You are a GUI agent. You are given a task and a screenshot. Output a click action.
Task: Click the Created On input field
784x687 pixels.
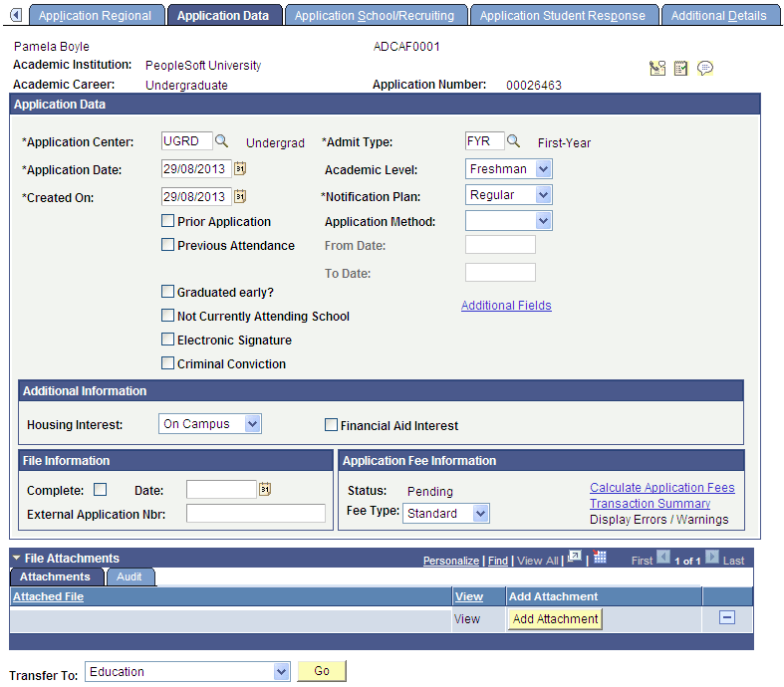click(196, 196)
